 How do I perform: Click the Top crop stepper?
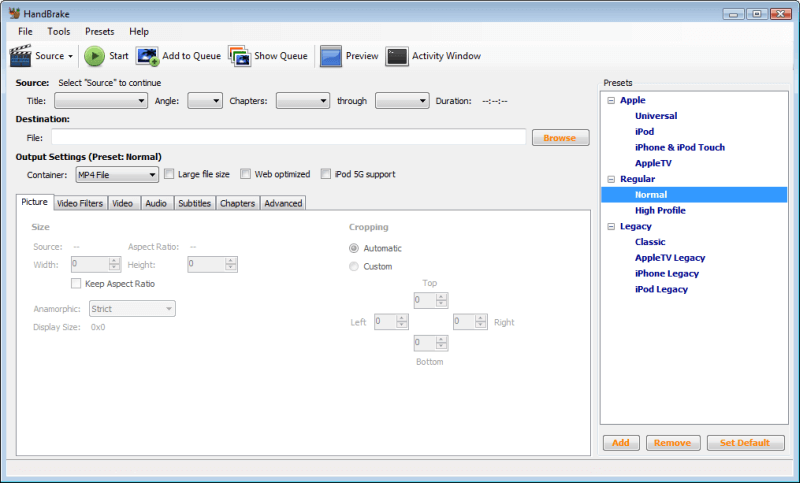pyautogui.click(x=431, y=300)
